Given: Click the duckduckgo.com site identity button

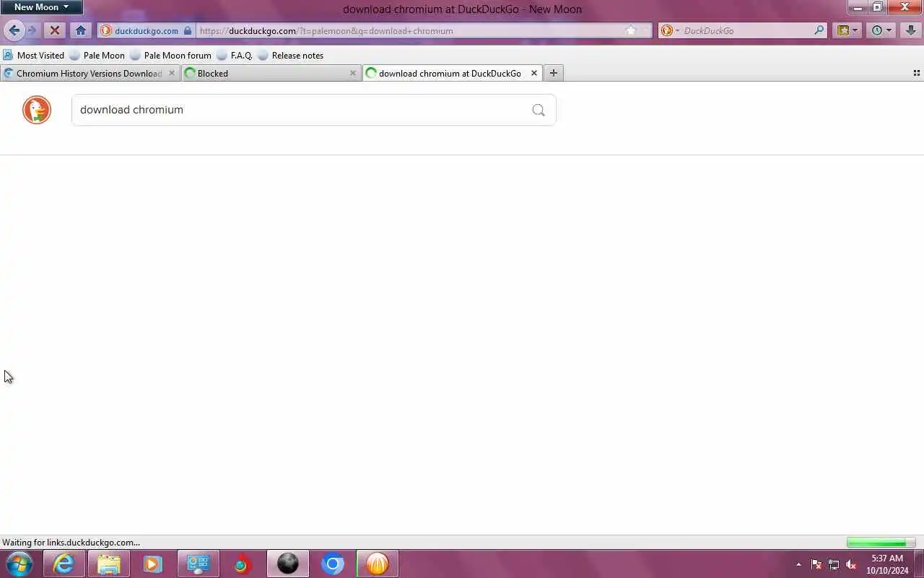Looking at the screenshot, I should [x=147, y=30].
